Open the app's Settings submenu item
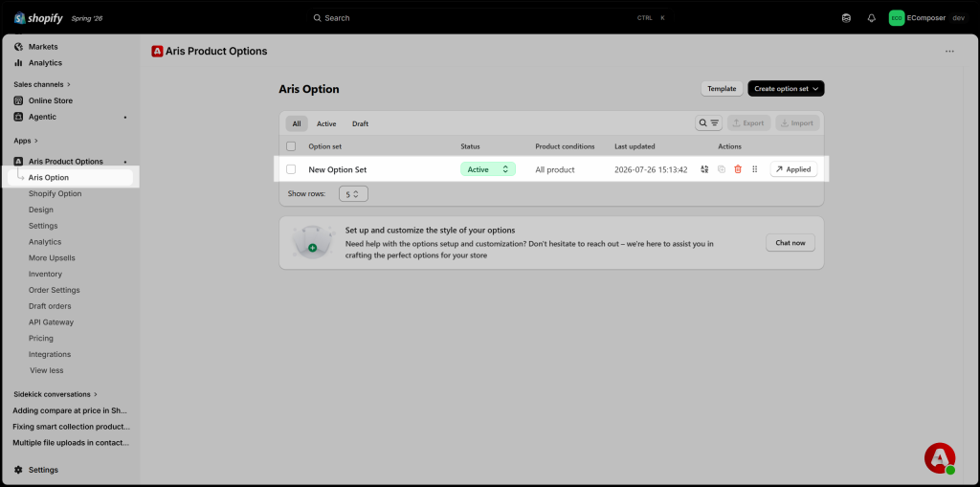980x487 pixels. click(43, 226)
